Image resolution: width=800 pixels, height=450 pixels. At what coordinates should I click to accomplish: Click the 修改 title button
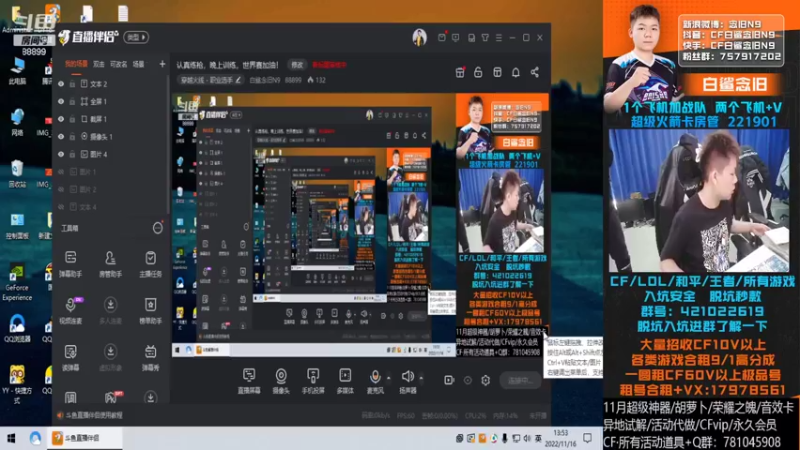point(297,65)
